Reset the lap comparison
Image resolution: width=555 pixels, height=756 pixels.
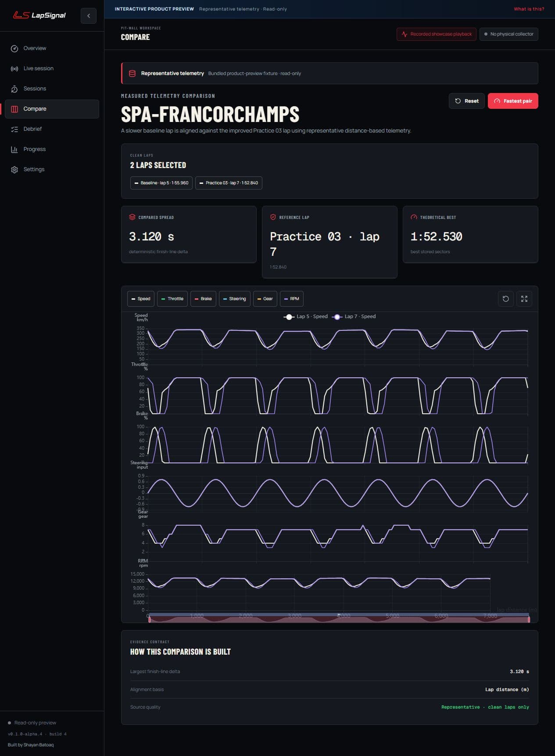tap(467, 101)
